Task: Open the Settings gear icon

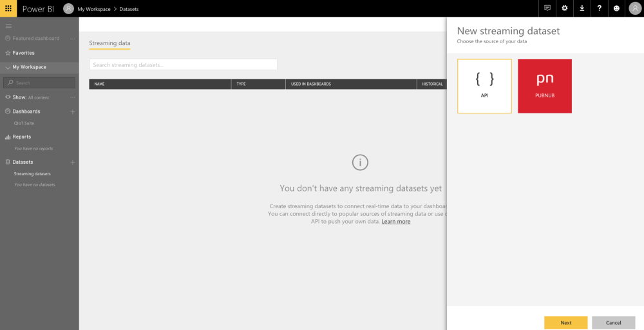Action: 565,8
